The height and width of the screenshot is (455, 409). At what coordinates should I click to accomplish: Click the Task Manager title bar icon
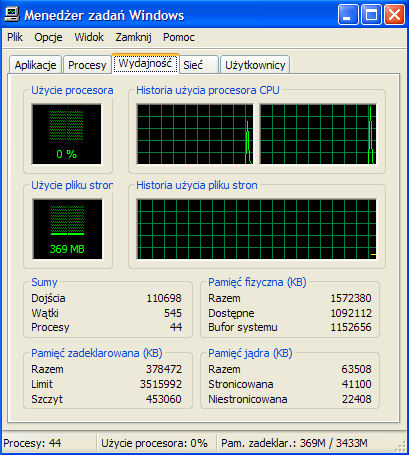pos(11,15)
